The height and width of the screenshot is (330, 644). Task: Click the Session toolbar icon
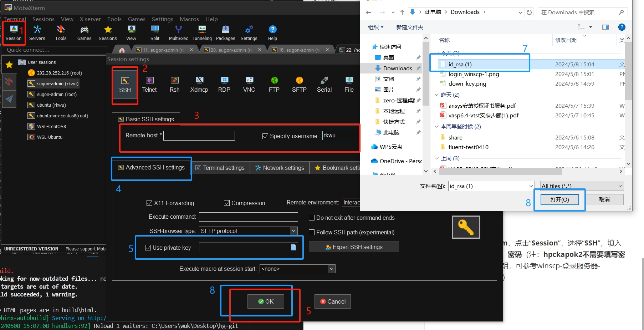[14, 33]
